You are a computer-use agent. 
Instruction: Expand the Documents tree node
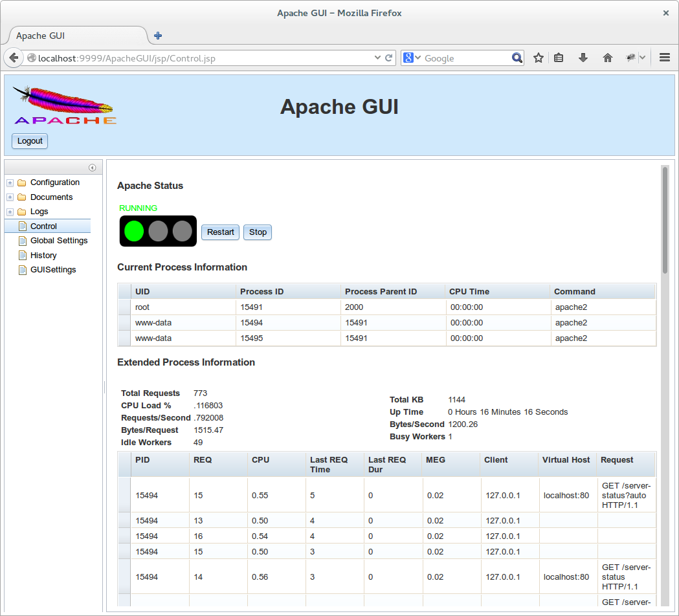point(10,197)
